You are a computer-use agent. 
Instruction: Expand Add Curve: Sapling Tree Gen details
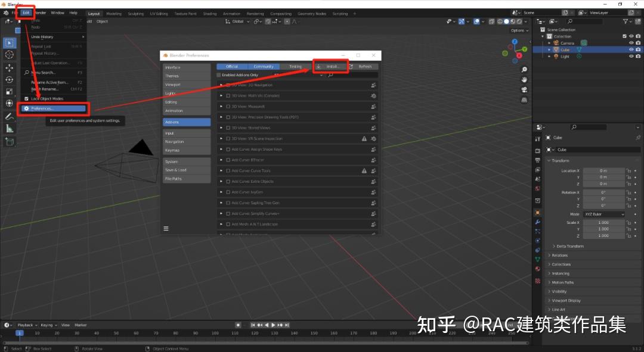tap(221, 203)
